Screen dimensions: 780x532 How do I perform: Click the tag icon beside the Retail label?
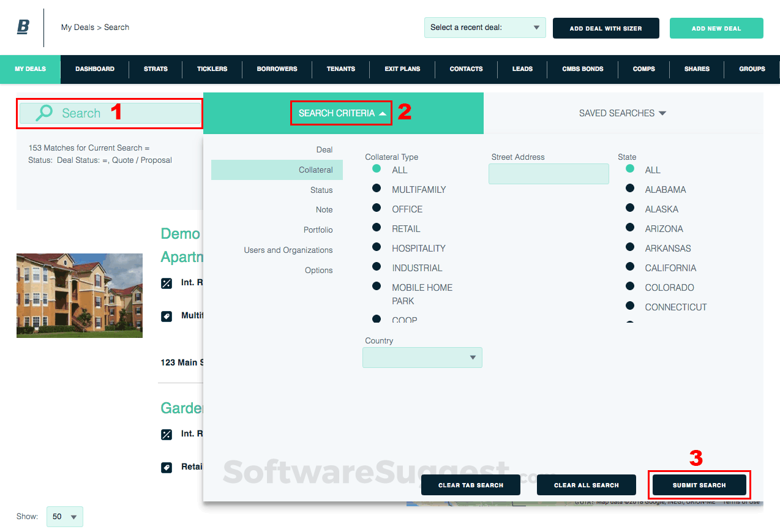[166, 466]
